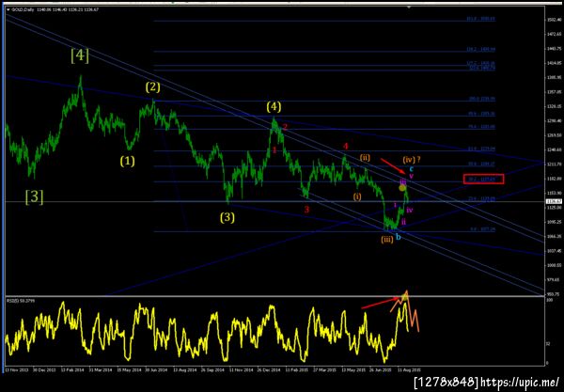Select the red 1 wave label
Viewport: 564px width, 392px height.
(274, 150)
